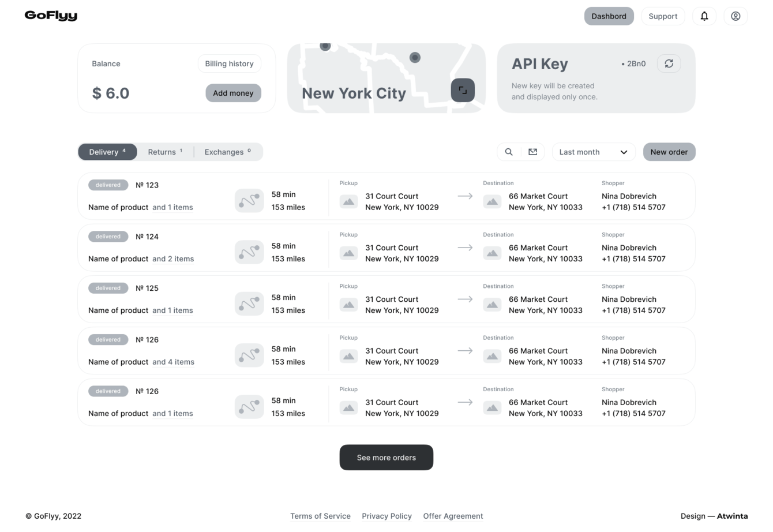Regenerate the API key with refresh icon
The height and width of the screenshot is (532, 773).
click(x=669, y=63)
